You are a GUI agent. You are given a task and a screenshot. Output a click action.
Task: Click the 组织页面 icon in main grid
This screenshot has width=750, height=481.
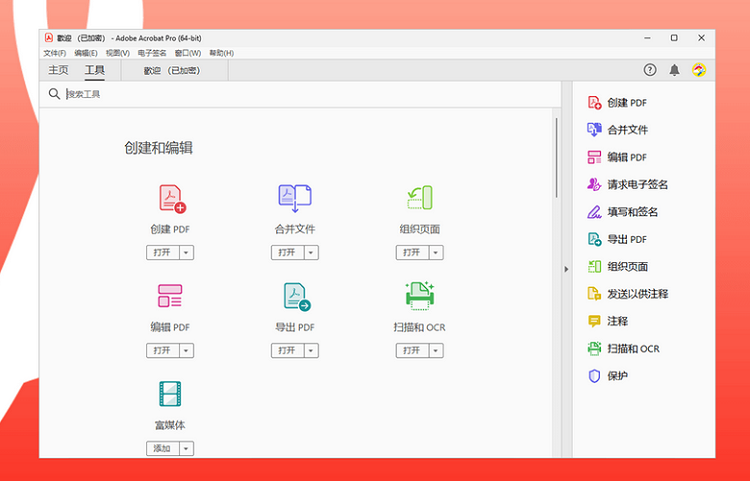pyautogui.click(x=419, y=197)
